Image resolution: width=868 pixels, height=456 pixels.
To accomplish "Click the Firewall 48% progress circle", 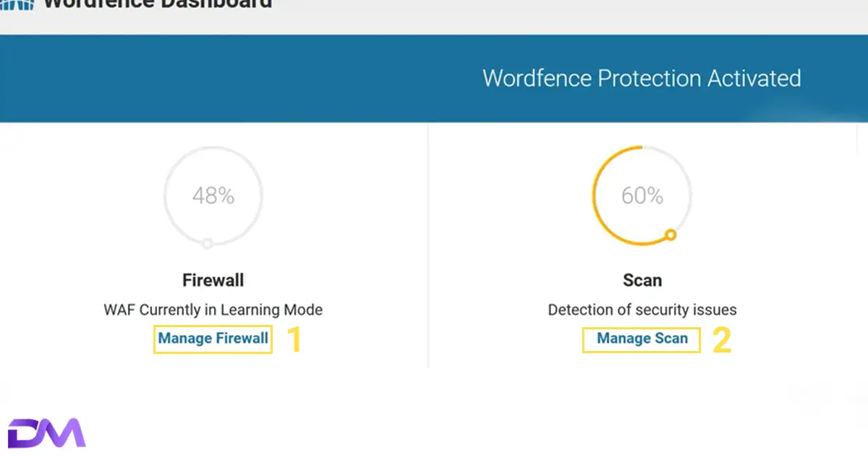I will 213,195.
